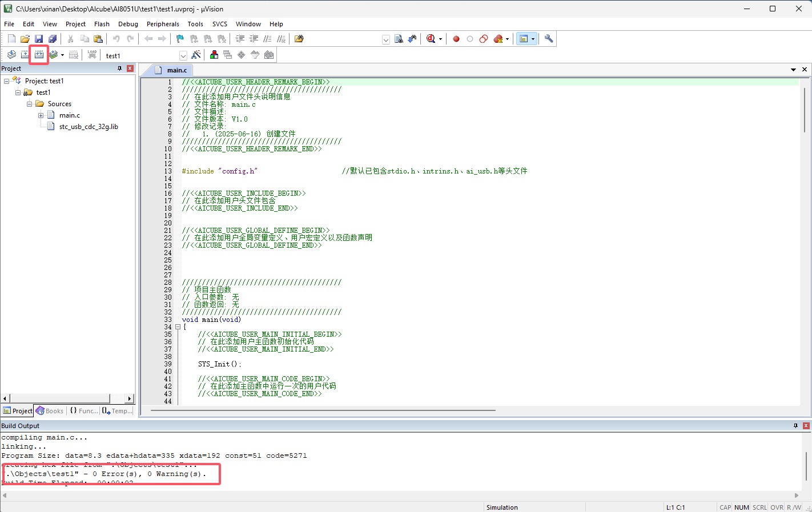Open the Project menu

[75, 24]
